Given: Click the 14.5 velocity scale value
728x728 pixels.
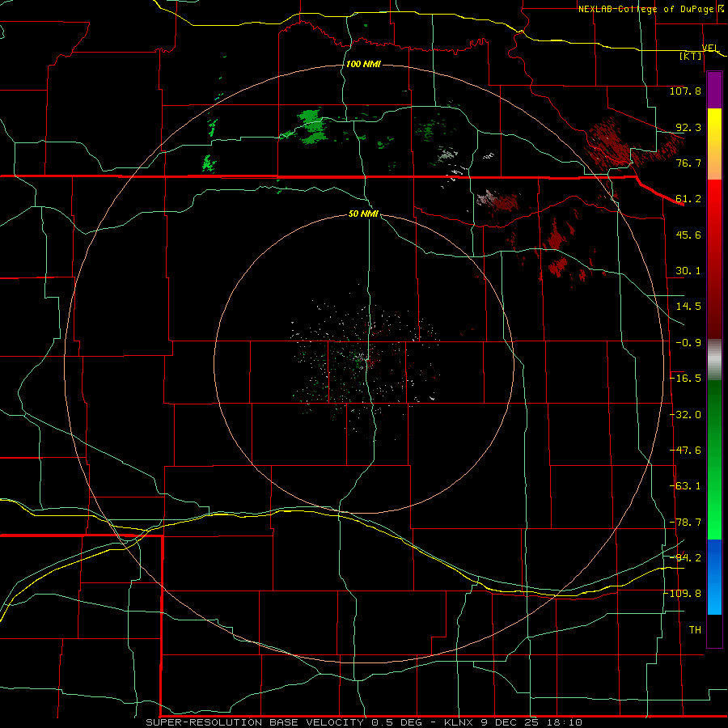Looking at the screenshot, I should tap(688, 307).
